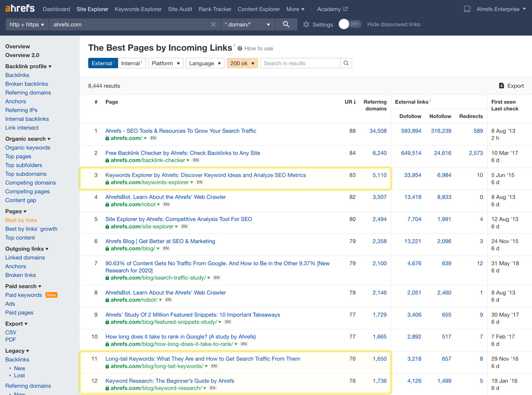This screenshot has width=532, height=395.
Task: Click the magnifier icon beside Search in results
Action: pyautogui.click(x=345, y=63)
